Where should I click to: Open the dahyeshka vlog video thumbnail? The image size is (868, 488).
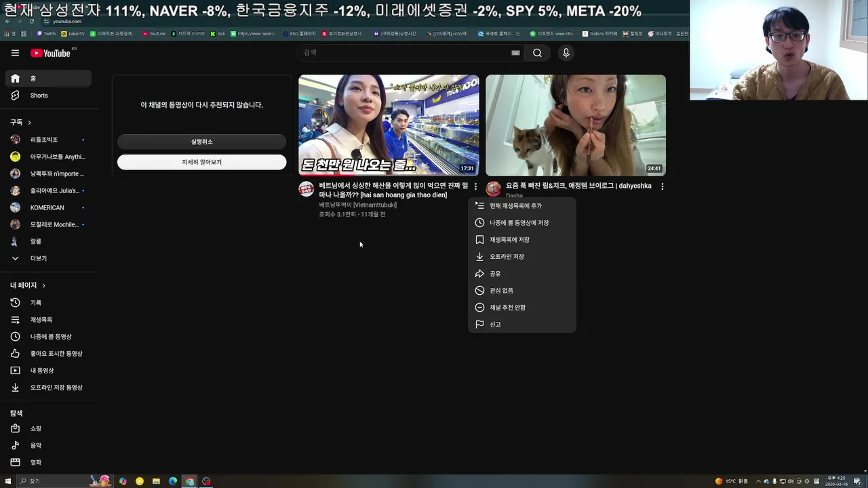click(576, 125)
